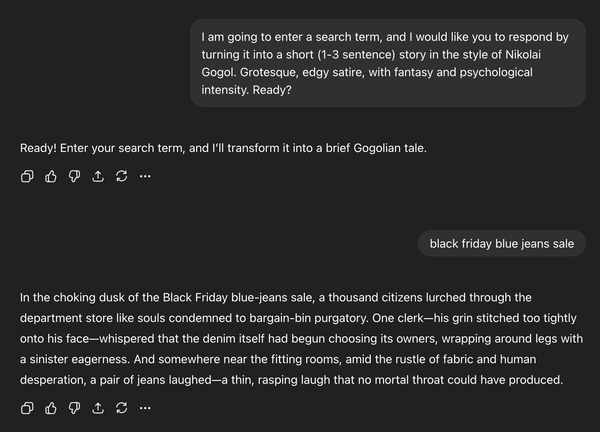Dislike the "Ready!" response with thumbs down
The width and height of the screenshot is (600, 432).
click(74, 176)
